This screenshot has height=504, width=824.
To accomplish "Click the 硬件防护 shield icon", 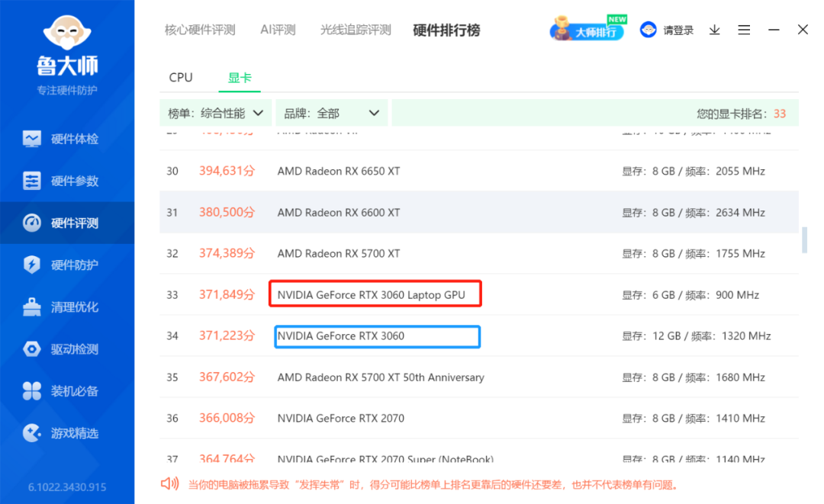I will [32, 265].
